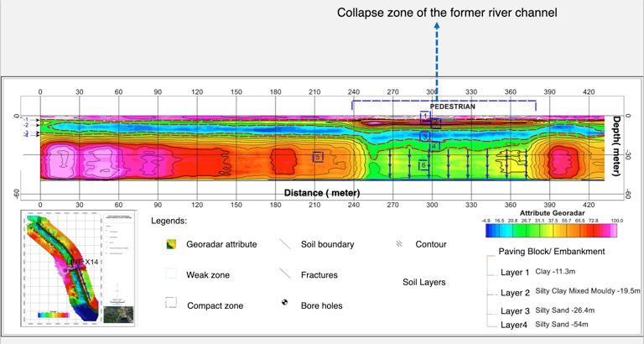
Task: Click the 'Silty Sand -26.4m' description
Action: point(564,310)
